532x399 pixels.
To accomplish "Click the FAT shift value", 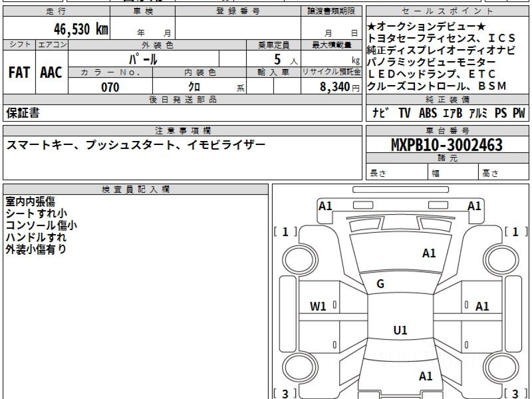I will click(19, 73).
